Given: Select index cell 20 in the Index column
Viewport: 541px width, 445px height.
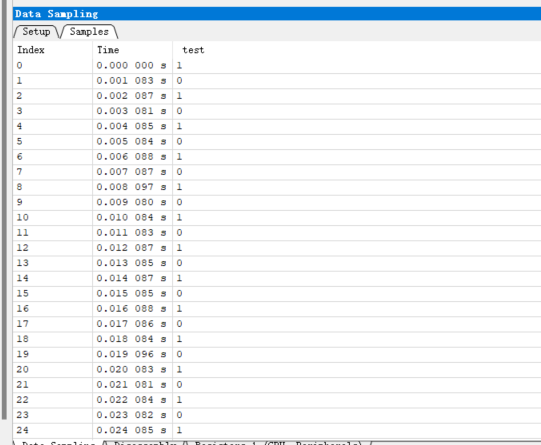Looking at the screenshot, I should coord(53,369).
